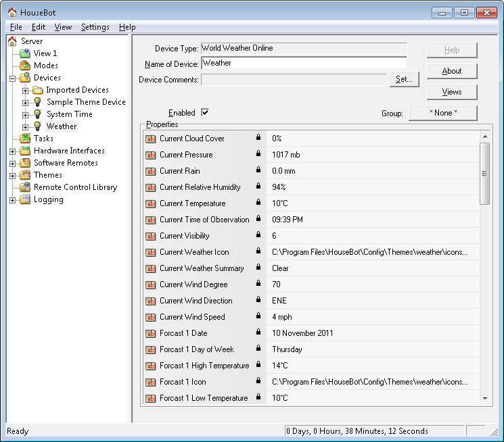Click the Software Remotes folder icon

[x=25, y=163]
